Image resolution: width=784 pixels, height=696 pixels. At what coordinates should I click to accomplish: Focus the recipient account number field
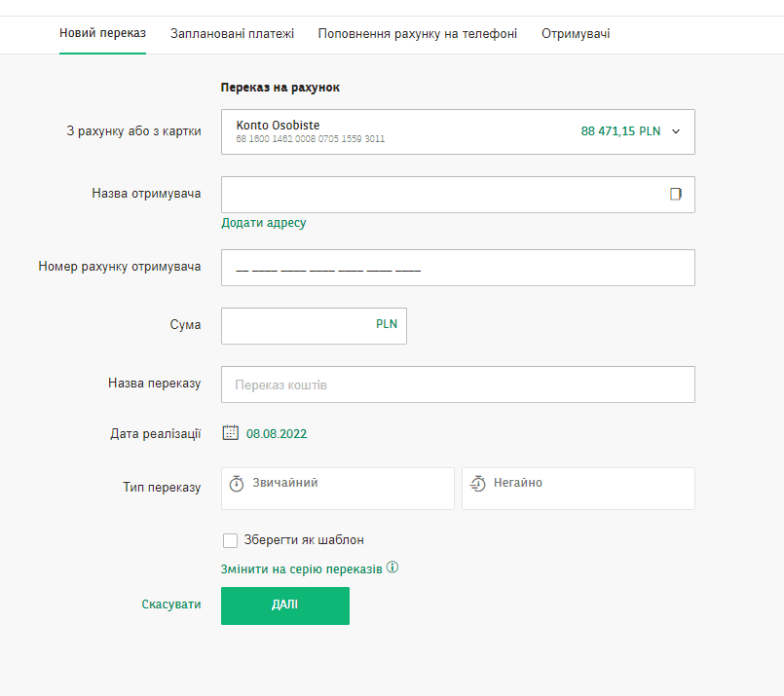(458, 268)
